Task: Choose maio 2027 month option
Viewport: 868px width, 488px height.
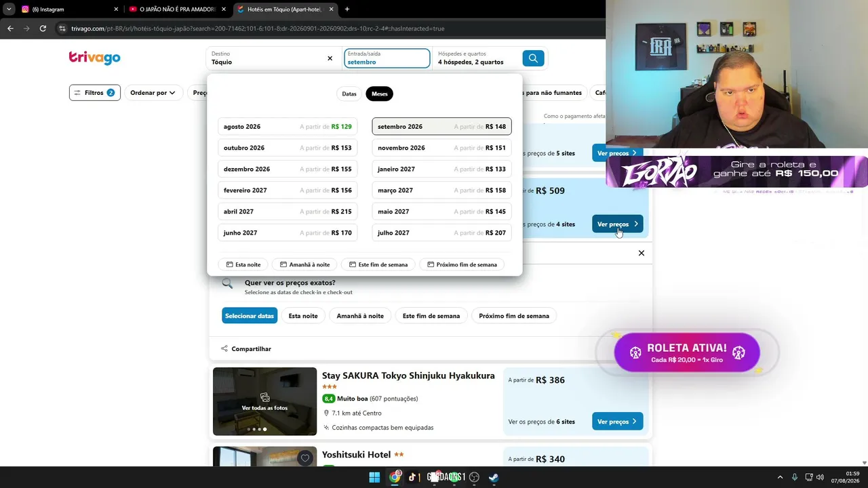Action: tap(441, 211)
